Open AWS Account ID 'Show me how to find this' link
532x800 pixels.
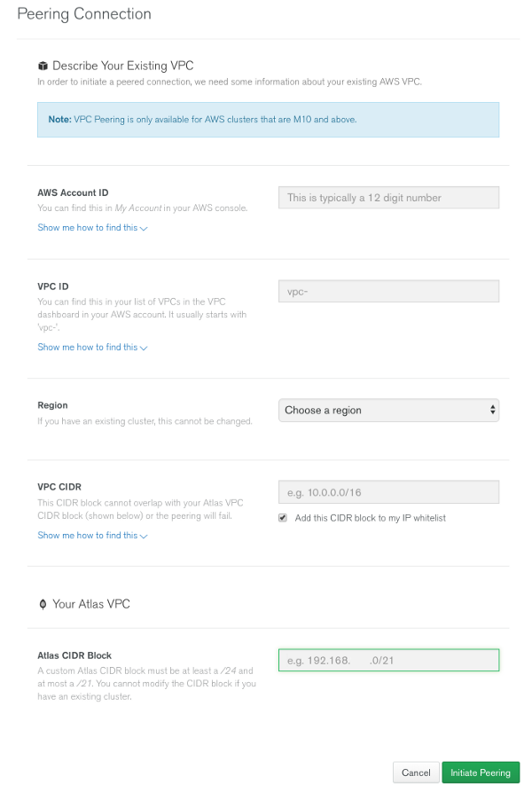click(x=88, y=228)
